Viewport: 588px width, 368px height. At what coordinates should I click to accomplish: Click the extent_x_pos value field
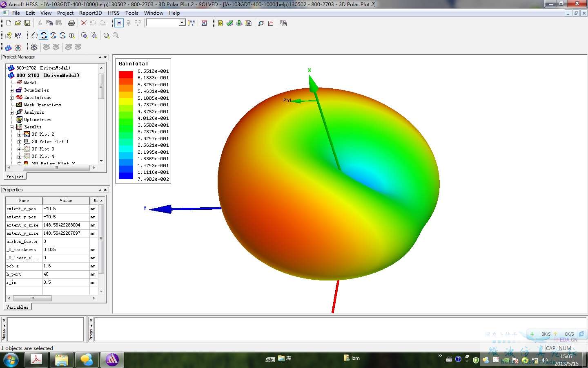65,209
